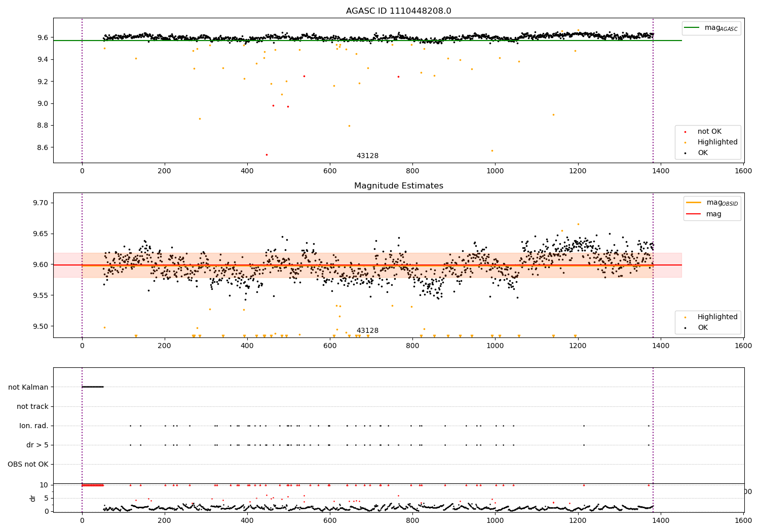760x532 pixels.
Task: Click tick '10' on the dr axis
Action: pos(44,485)
